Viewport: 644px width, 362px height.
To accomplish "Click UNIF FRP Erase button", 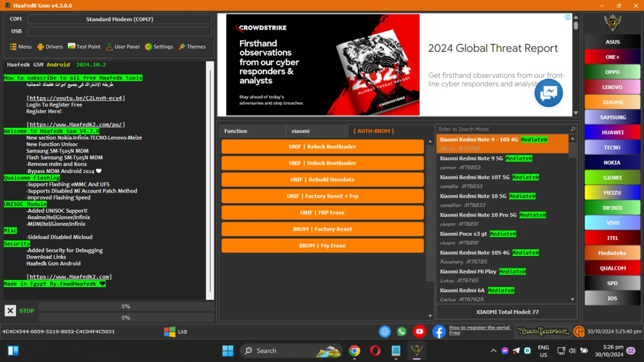I will (x=323, y=213).
